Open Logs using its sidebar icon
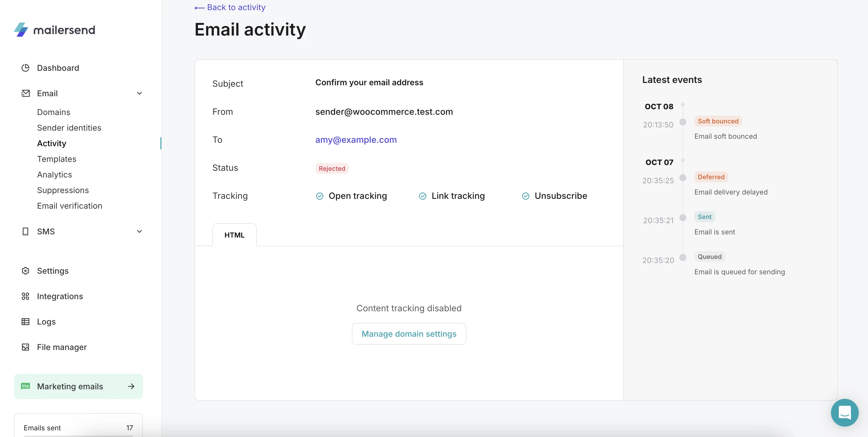The width and height of the screenshot is (868, 437). [25, 321]
